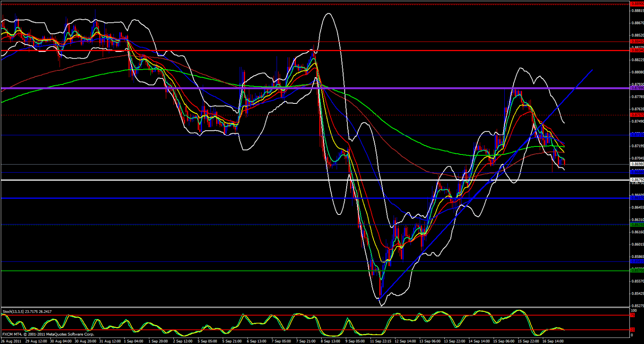
Task: Click the red 0.8890 price level tag
Action: [x=637, y=4]
